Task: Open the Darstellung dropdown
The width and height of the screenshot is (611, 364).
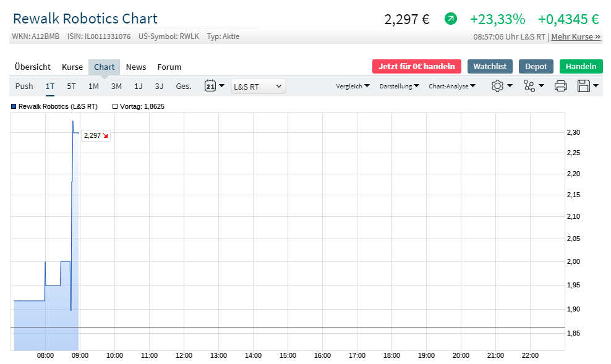Action: [x=399, y=86]
